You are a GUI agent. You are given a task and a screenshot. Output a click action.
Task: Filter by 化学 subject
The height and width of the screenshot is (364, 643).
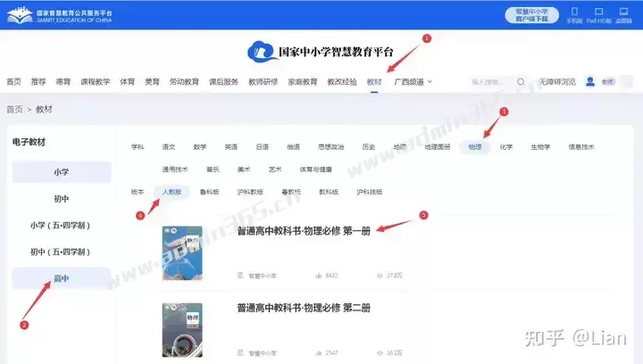pos(506,146)
